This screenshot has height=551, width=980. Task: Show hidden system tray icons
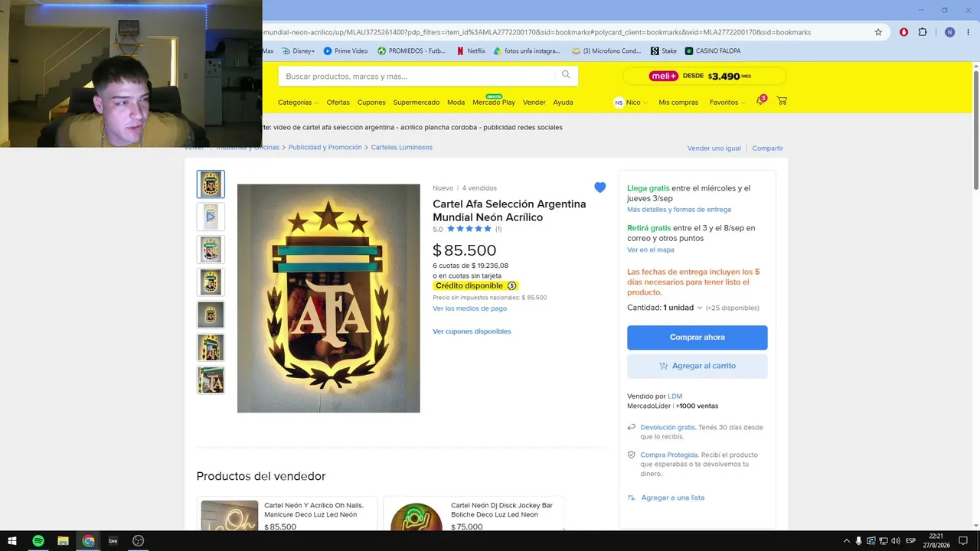point(846,541)
